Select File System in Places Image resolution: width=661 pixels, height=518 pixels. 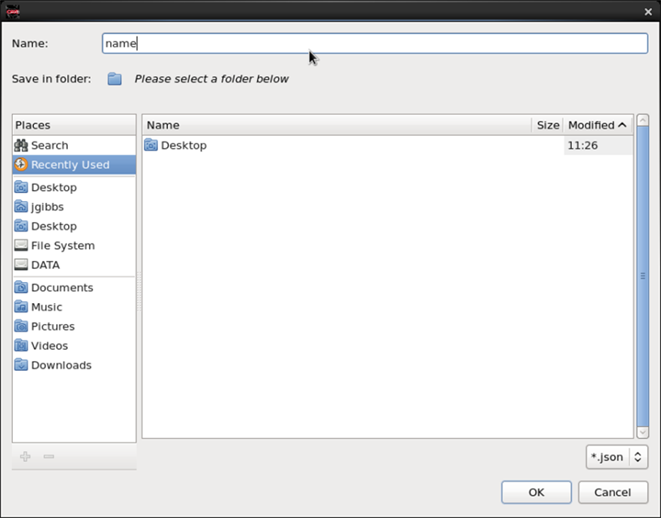click(74, 245)
